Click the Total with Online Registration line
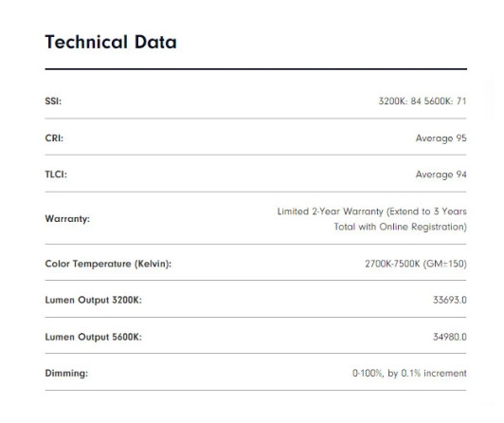 (x=400, y=227)
